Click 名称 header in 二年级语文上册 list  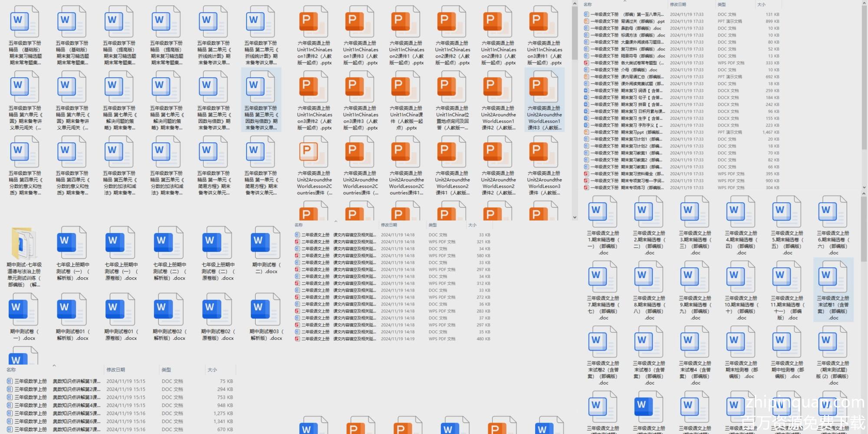pos(299,225)
